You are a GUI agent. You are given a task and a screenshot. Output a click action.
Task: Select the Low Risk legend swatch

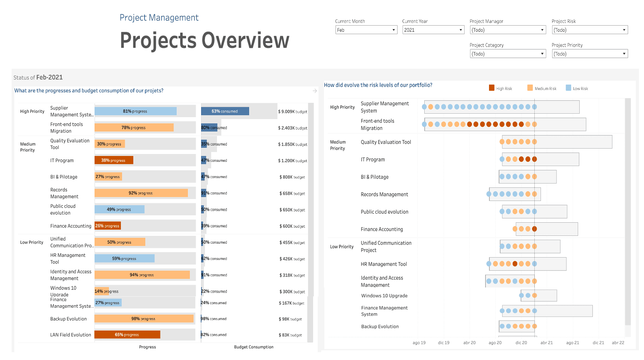coord(568,88)
